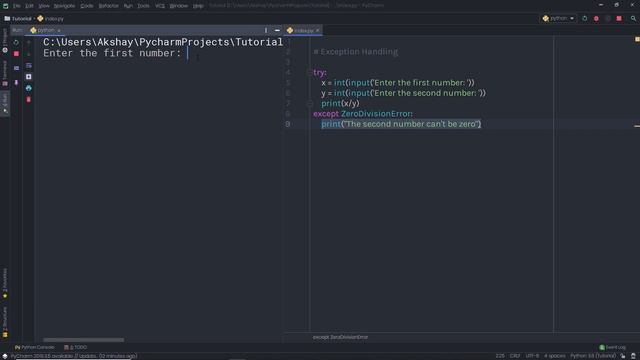Close the index.py editor tab
This screenshot has width=640, height=360.
(318, 31)
